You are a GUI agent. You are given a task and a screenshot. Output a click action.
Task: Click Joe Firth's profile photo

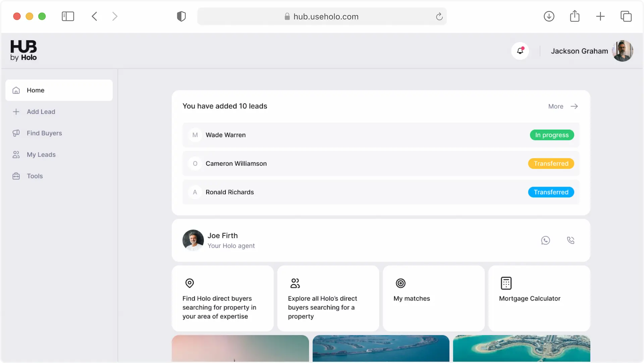click(x=193, y=240)
